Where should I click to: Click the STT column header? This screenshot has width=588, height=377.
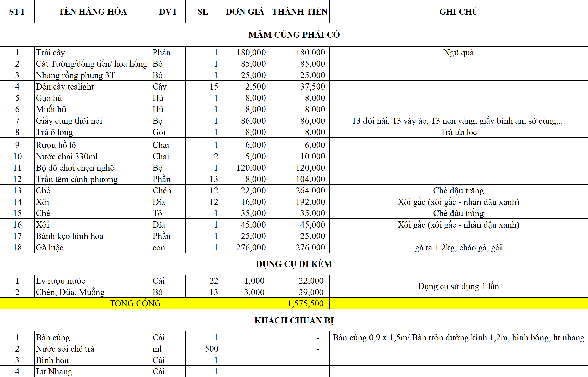pyautogui.click(x=17, y=12)
